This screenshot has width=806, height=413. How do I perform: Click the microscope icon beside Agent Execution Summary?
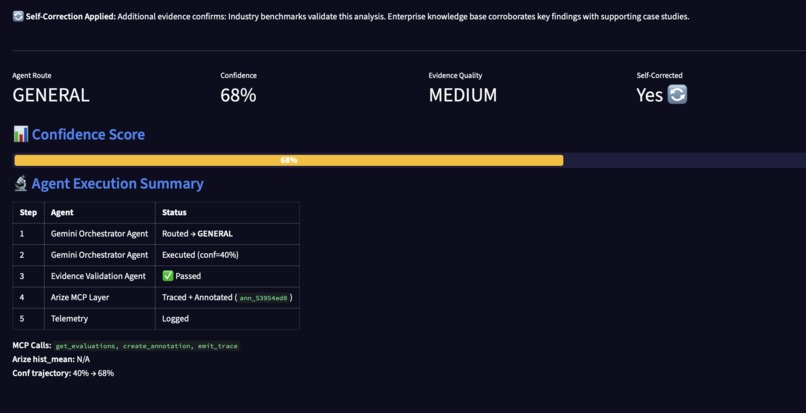point(21,183)
